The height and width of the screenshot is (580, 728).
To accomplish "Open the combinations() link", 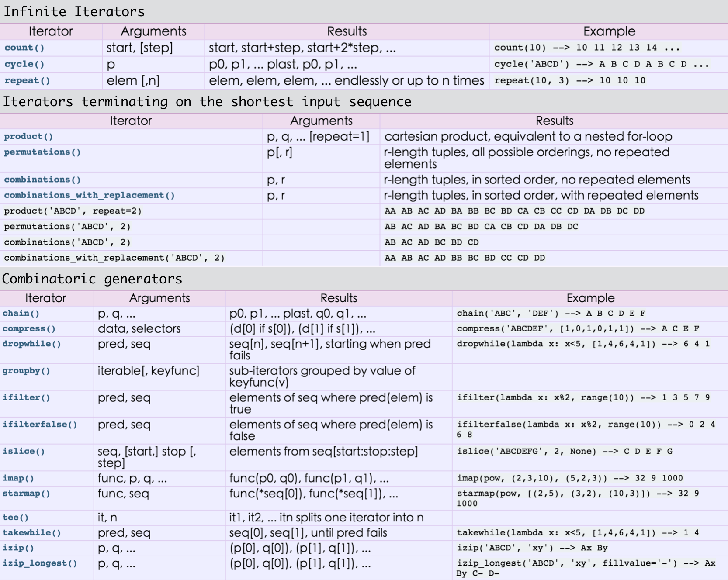I will tap(42, 180).
